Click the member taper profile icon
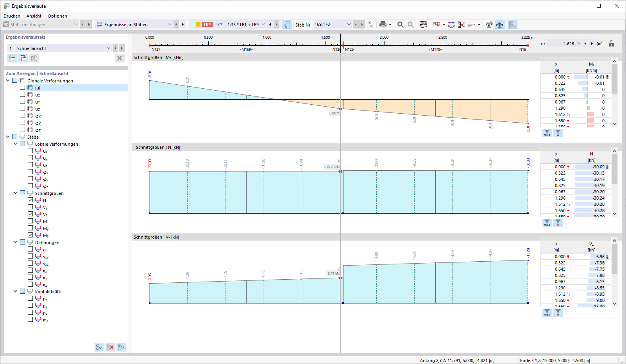 [x=472, y=25]
